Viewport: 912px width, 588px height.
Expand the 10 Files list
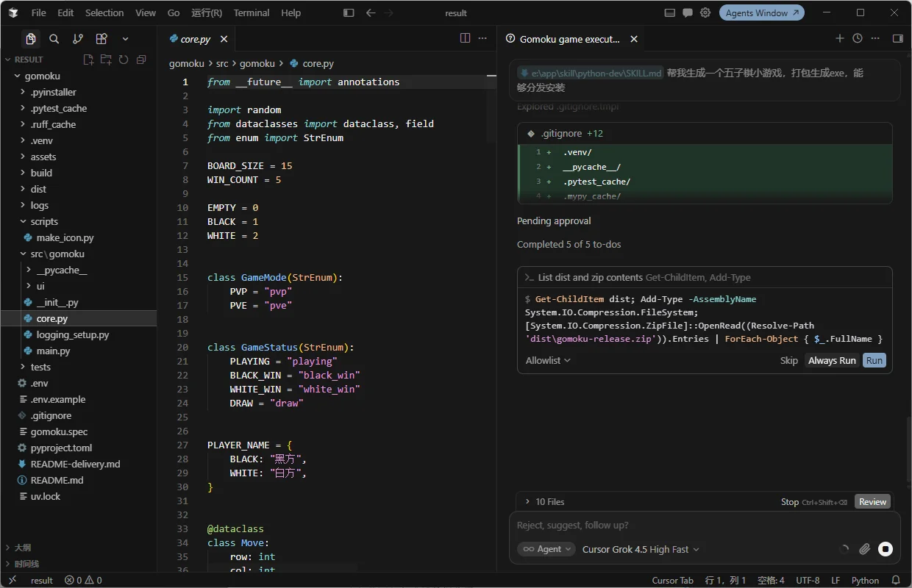tap(544, 501)
